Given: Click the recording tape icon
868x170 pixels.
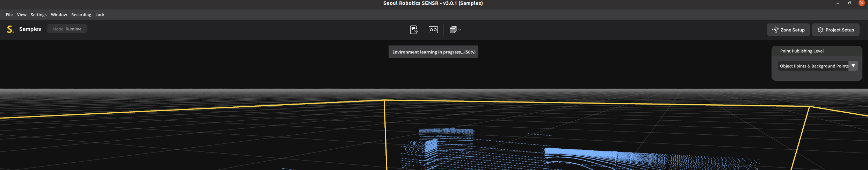Looking at the screenshot, I should [x=433, y=30].
